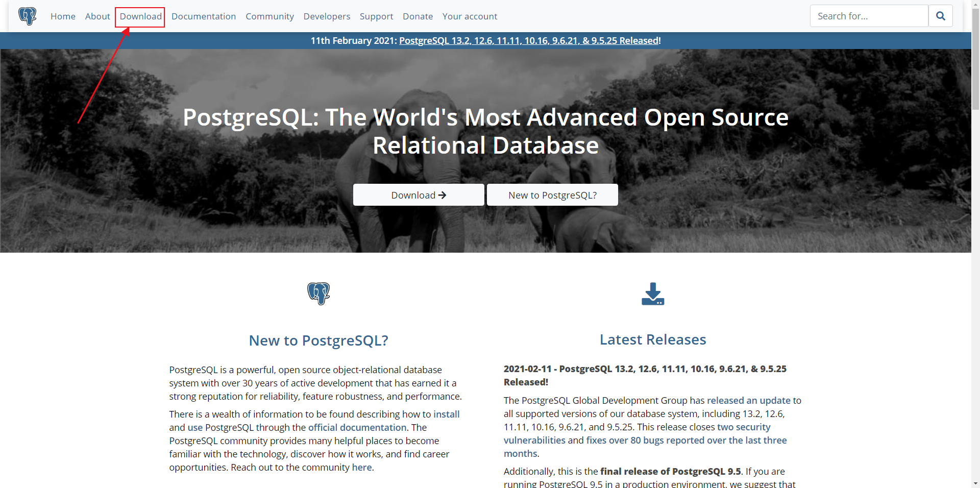Click the scrollbar up arrow
The height and width of the screenshot is (488, 980).
coord(975,4)
